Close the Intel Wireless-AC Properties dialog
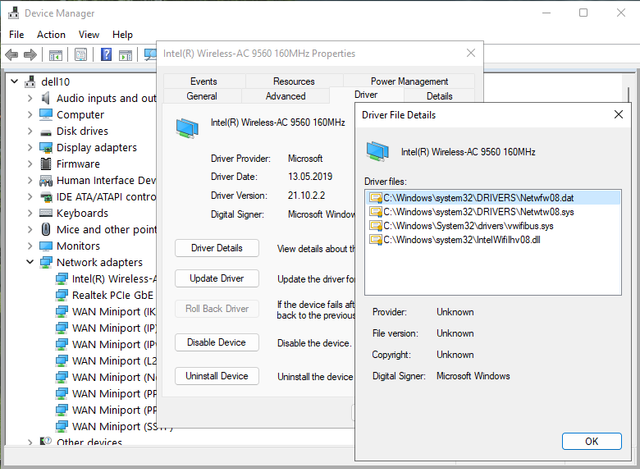Viewport: 640px width, 469px height. (471, 53)
